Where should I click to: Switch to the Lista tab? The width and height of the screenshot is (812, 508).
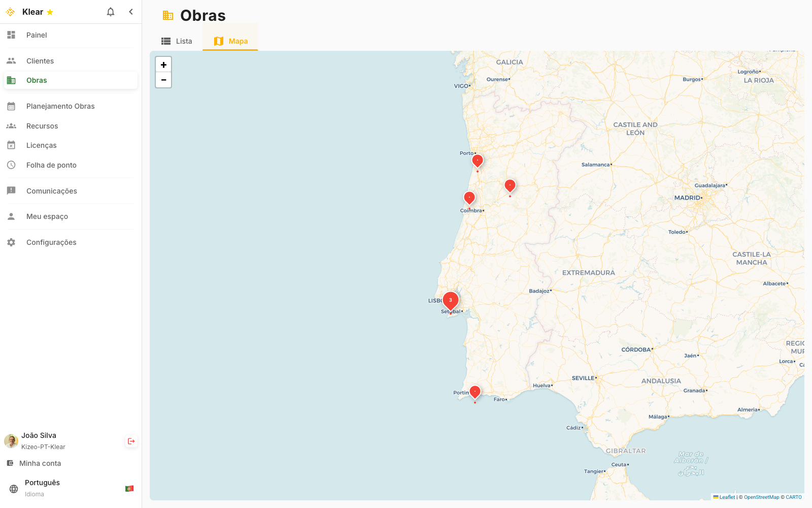(177, 41)
